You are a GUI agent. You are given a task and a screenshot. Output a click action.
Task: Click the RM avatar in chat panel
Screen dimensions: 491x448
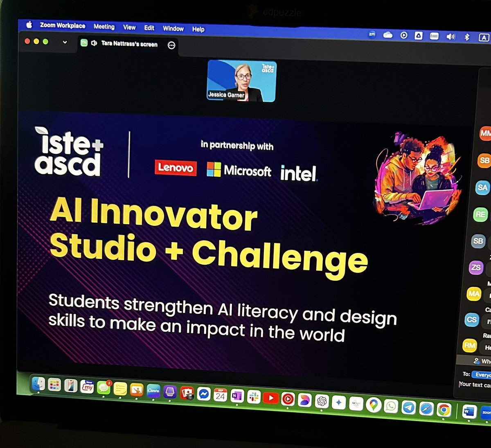469,345
